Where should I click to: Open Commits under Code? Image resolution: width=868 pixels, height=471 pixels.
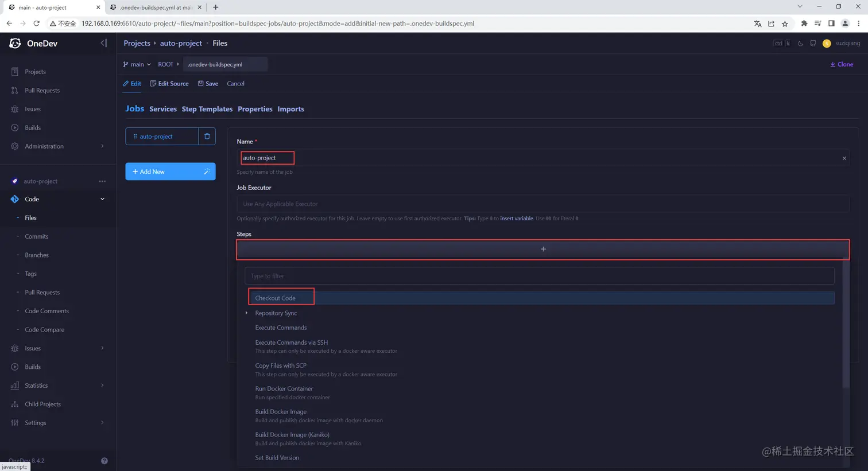click(36, 236)
